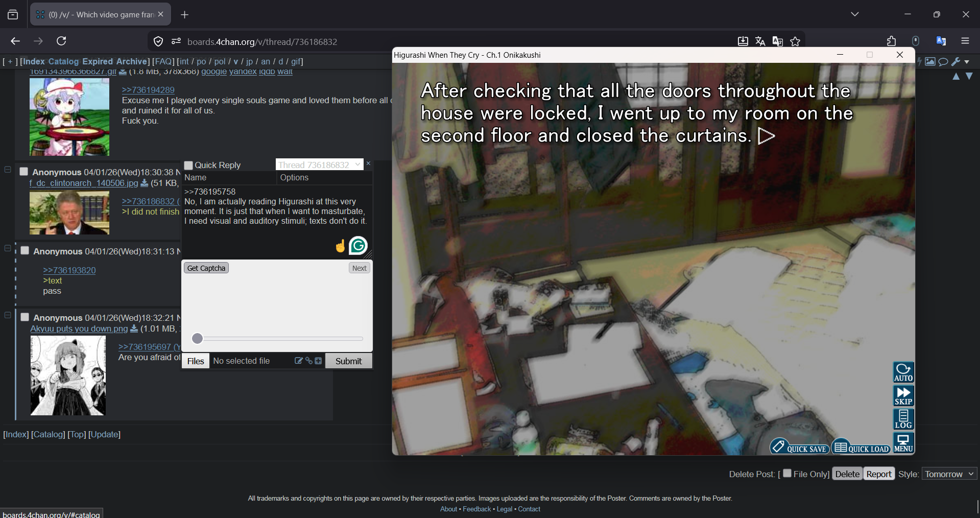Click the QUICK LOAD icon in Higurashi
This screenshot has width=980, height=518.
point(861,446)
